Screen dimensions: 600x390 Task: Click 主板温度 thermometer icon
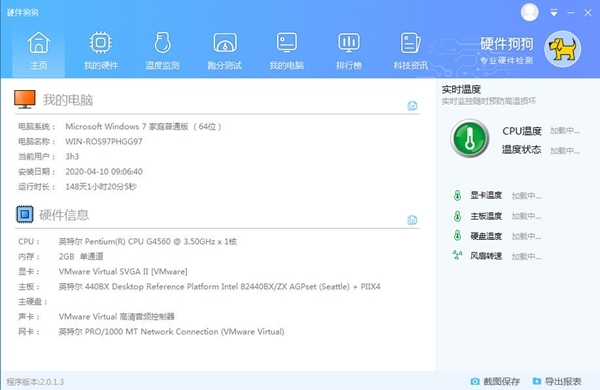[457, 216]
